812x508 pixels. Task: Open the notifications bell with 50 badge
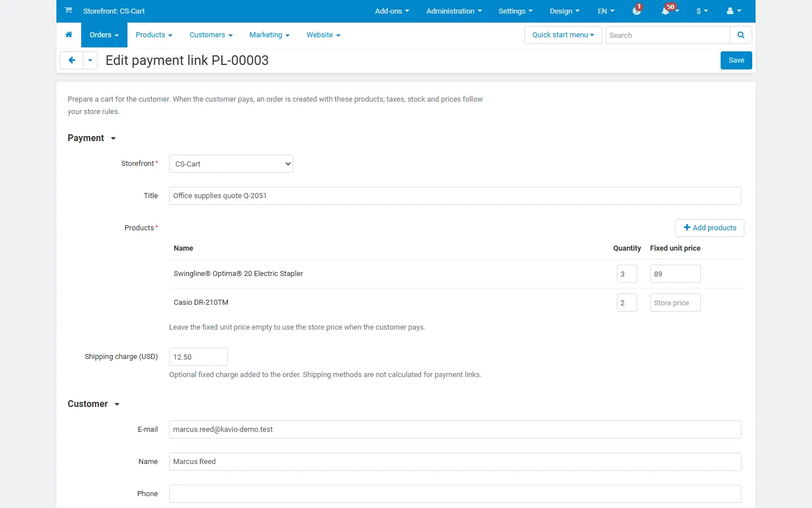click(x=669, y=11)
